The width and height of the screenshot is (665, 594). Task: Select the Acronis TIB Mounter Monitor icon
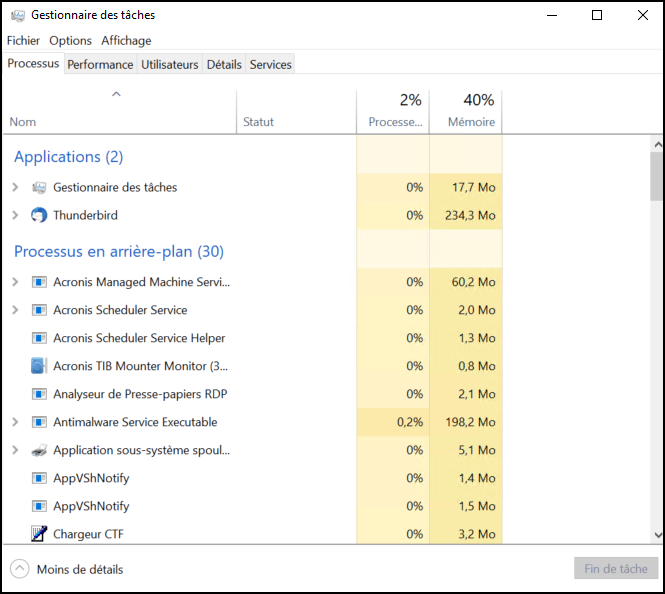coord(39,366)
